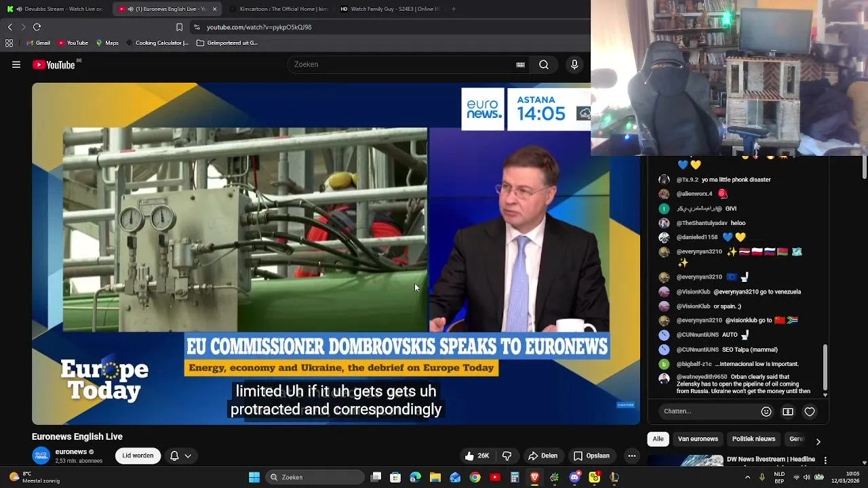Select the Alle filter chip
Viewport: 868px width, 488px height.
[x=658, y=439]
